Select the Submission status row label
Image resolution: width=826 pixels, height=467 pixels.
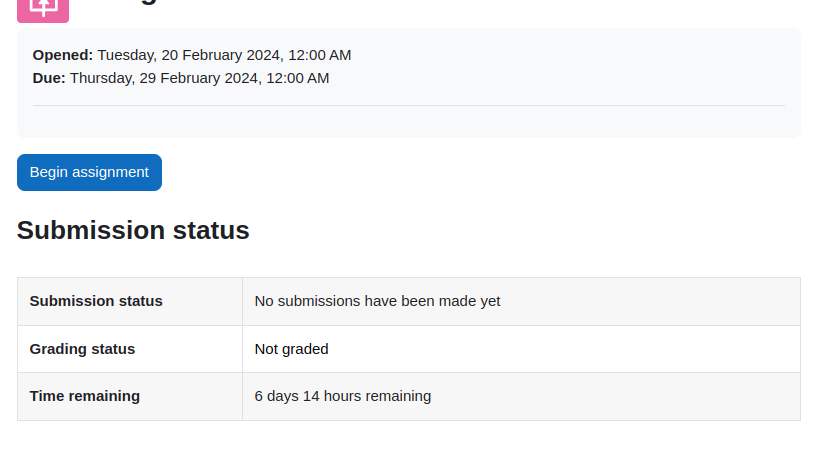point(96,301)
